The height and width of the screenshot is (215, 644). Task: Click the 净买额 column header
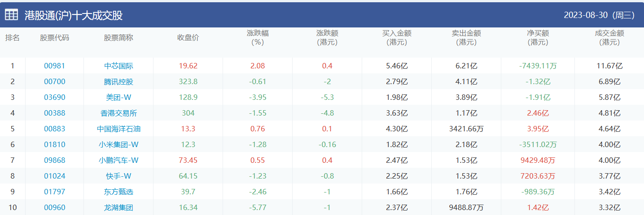point(538,38)
